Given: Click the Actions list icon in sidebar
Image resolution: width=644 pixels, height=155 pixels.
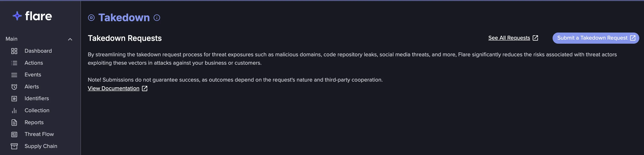Looking at the screenshot, I should pos(14,63).
